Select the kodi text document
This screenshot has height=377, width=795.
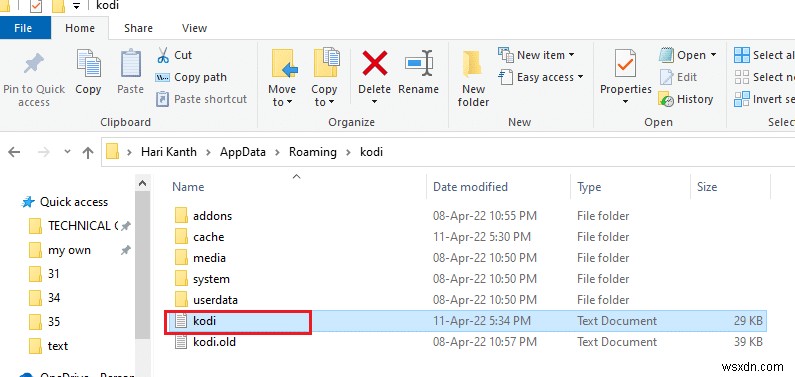coord(466,321)
